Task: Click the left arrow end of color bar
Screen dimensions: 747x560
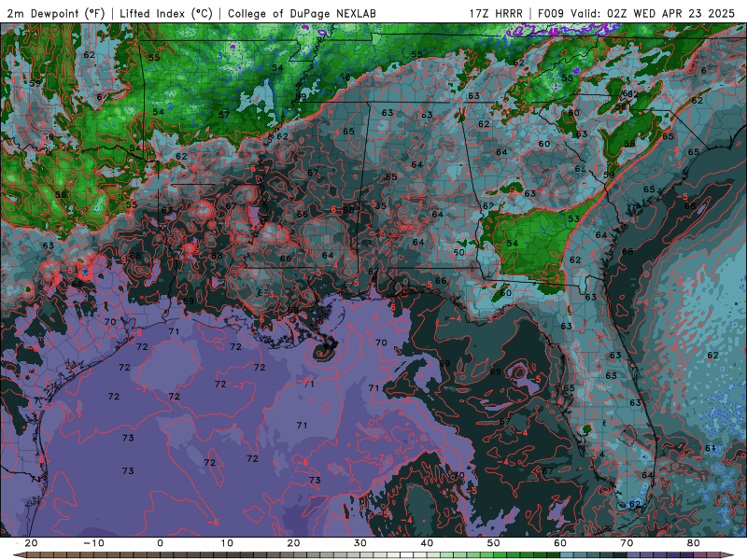Action: 19,555
